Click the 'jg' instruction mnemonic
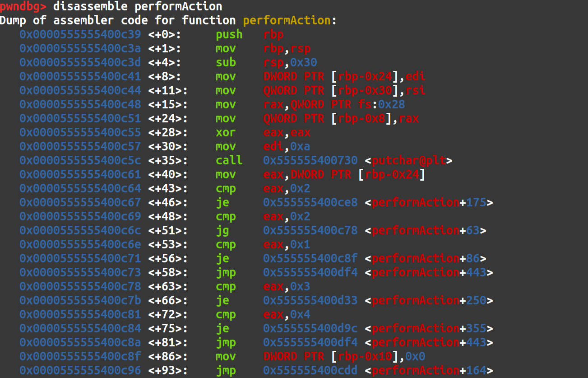 point(222,230)
